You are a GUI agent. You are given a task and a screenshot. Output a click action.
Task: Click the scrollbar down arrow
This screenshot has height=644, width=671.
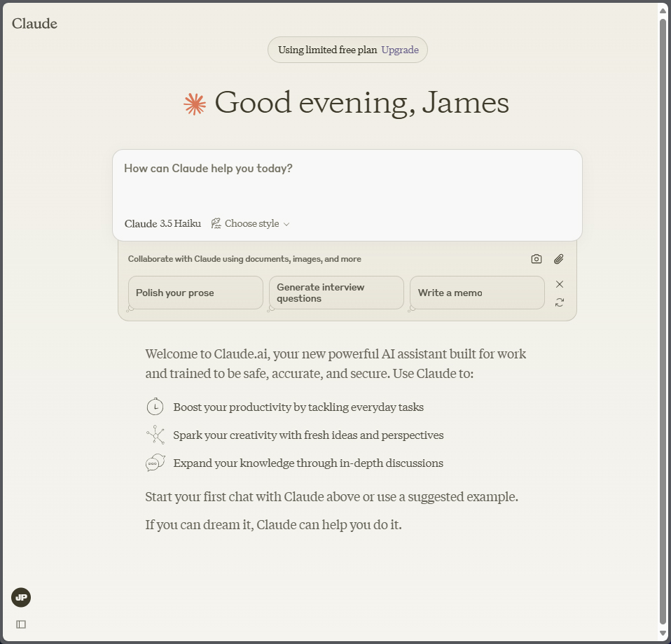coord(663,633)
